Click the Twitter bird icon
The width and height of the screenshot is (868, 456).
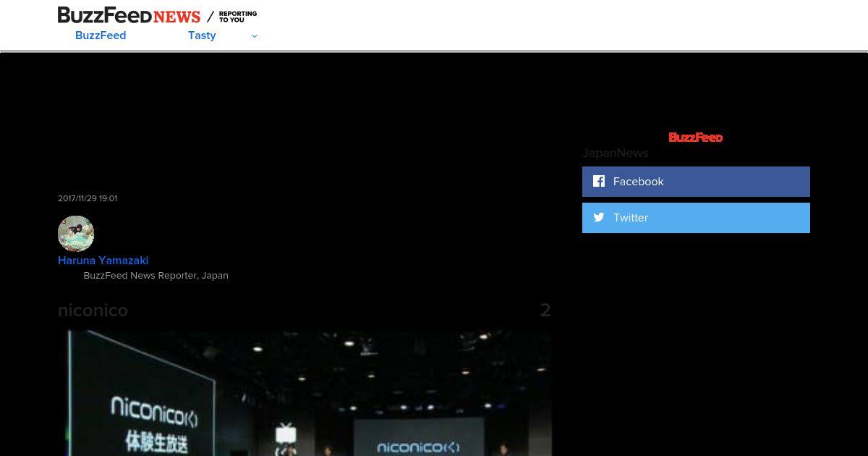coord(599,217)
